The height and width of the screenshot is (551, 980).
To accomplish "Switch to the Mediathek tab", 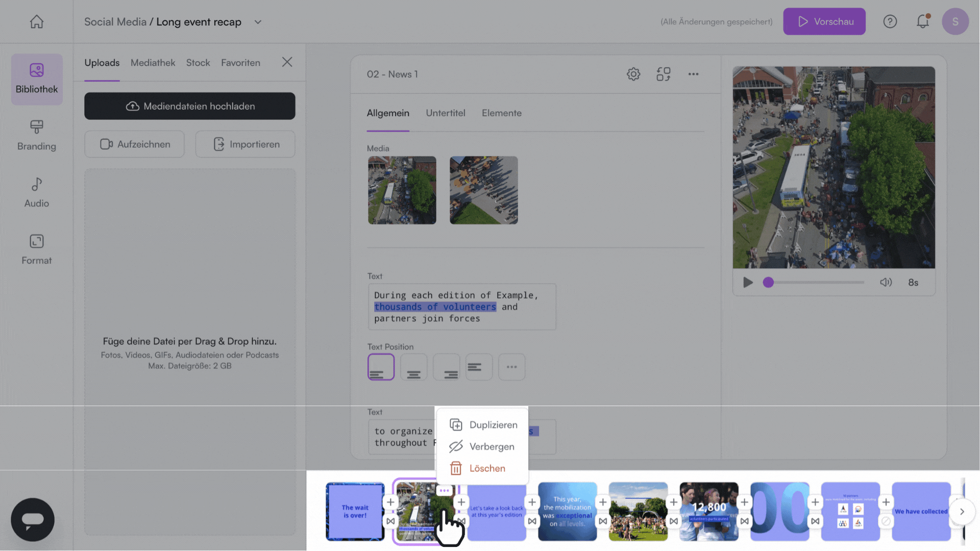I will coord(153,63).
